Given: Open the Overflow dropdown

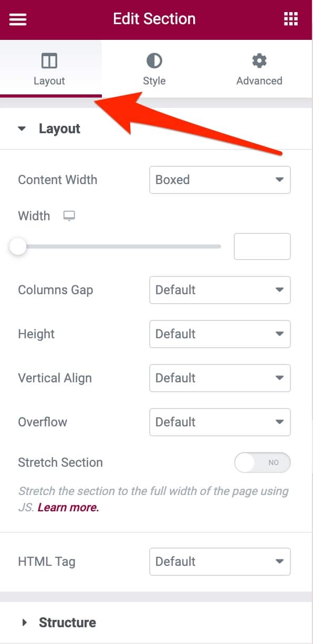Looking at the screenshot, I should [220, 422].
